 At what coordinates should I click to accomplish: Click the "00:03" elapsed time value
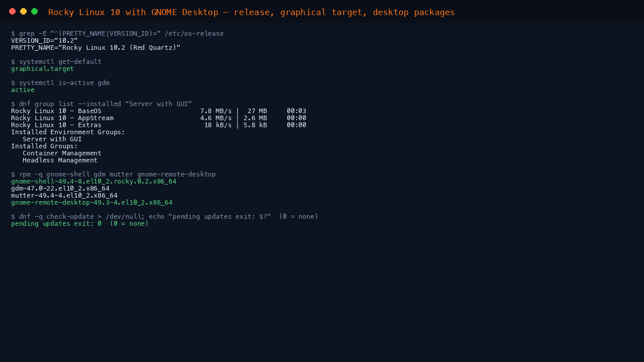tap(296, 111)
